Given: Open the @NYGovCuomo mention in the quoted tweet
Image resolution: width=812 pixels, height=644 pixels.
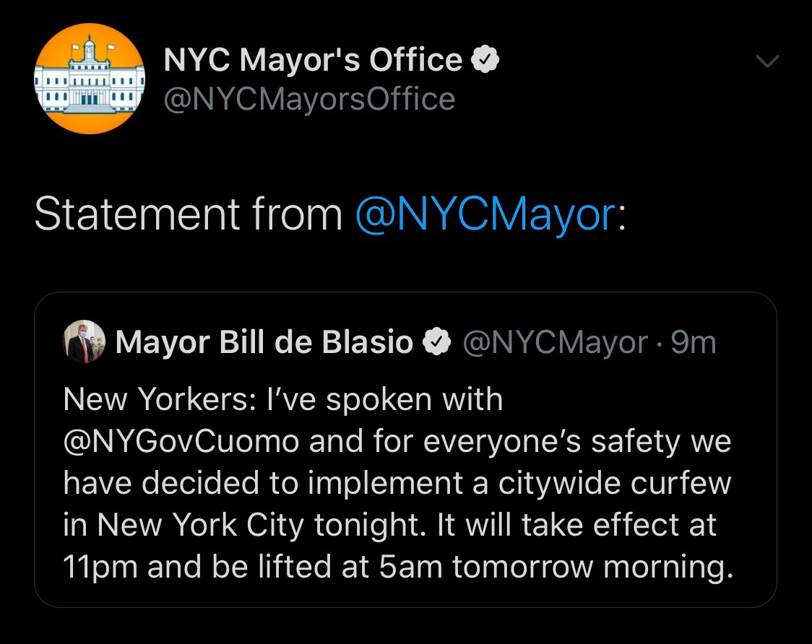Looking at the screenshot, I should (x=181, y=442).
